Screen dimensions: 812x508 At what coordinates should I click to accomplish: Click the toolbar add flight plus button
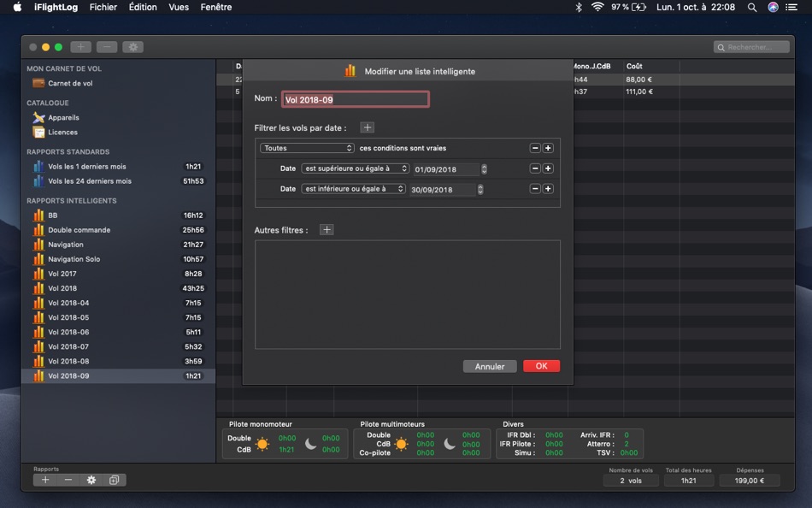[81, 47]
